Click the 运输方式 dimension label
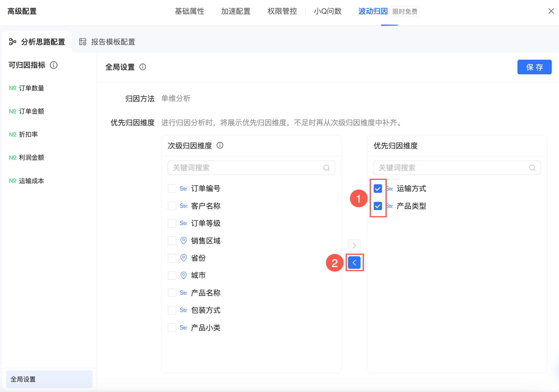 pos(411,189)
